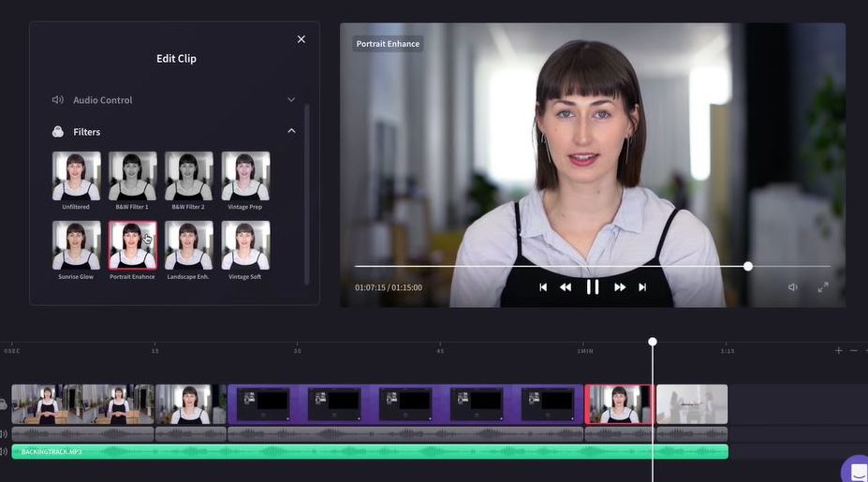
Task: Click the timeline playhead handle
Action: point(653,342)
